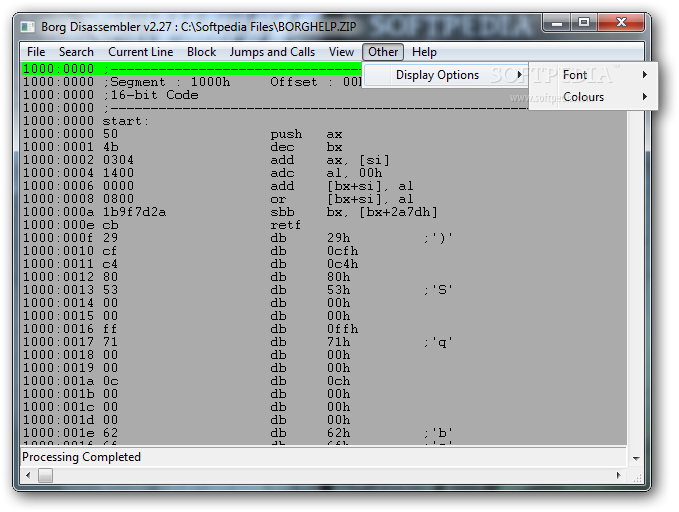Click address 1000:001d line
Viewport: 679px width, 512px height.
pos(324,420)
